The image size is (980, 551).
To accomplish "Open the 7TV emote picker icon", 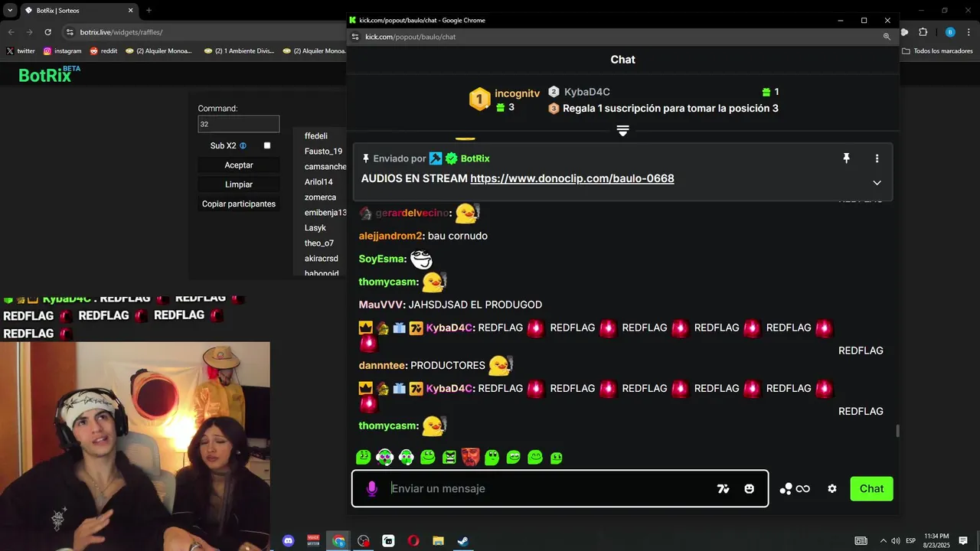I will (x=723, y=489).
